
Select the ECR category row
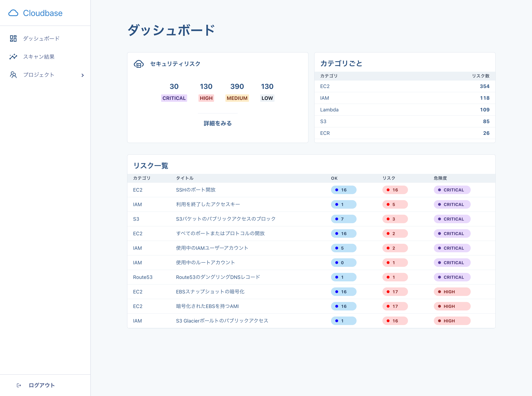click(x=404, y=133)
